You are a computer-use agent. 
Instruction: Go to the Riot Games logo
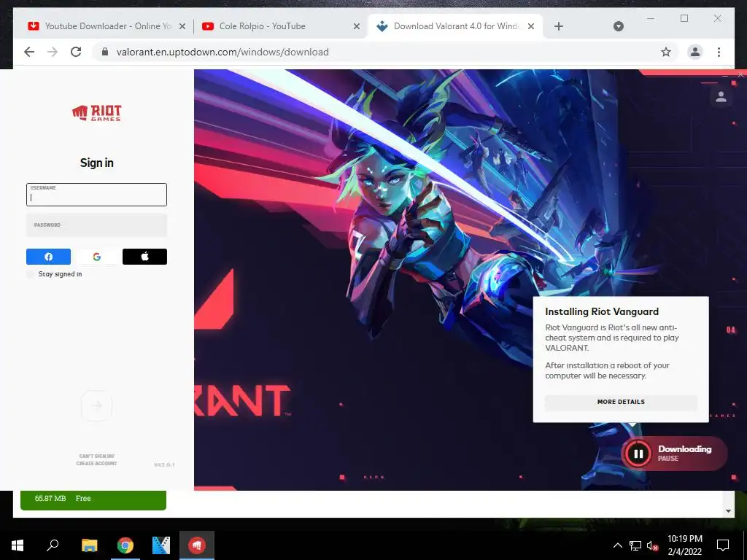(97, 113)
